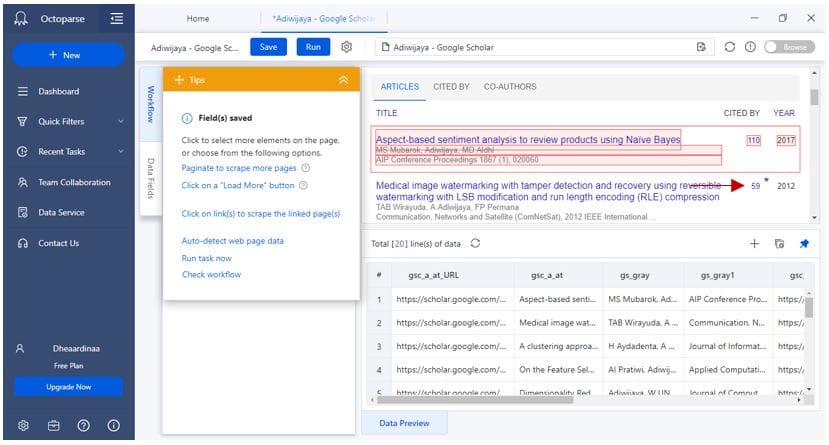Expand the Recent Tasks menu
The height and width of the screenshot is (445, 829).
click(x=120, y=152)
